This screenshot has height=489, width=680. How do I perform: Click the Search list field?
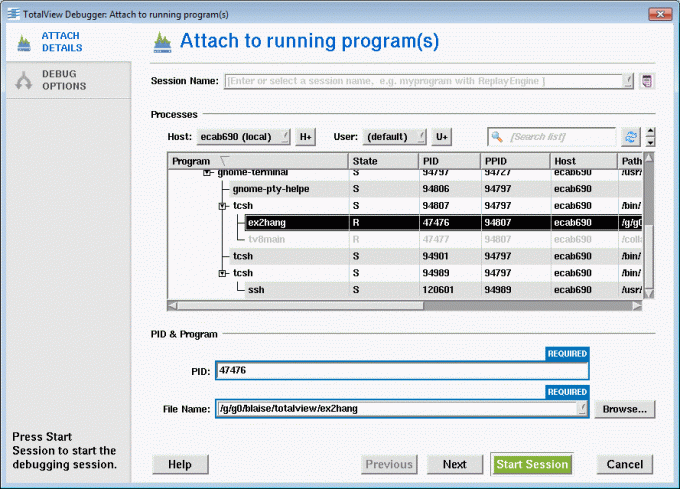(x=552, y=137)
